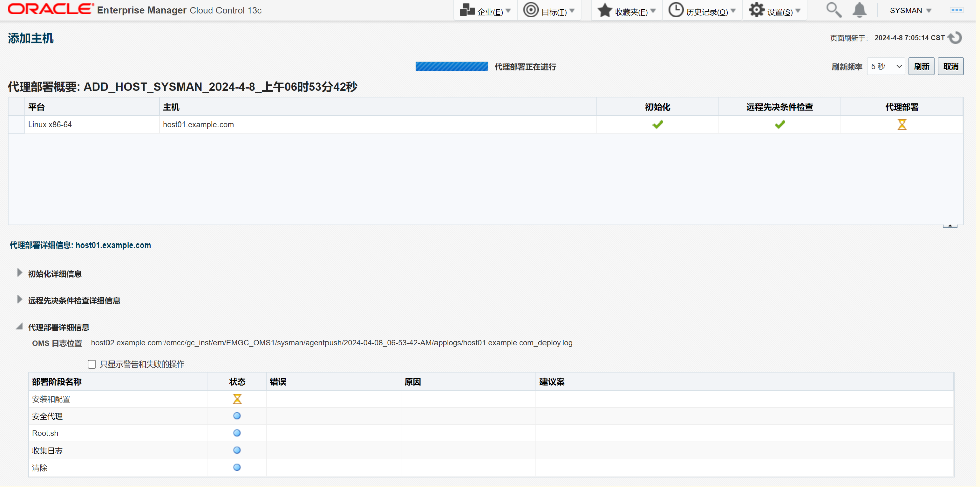
Task: Open the 刷新频率 5 秒 dropdown
Action: point(886,67)
